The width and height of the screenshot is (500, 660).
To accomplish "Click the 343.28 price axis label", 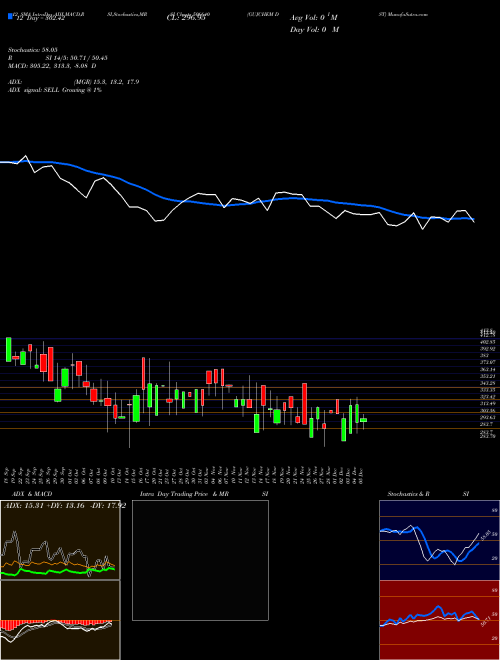I will point(487,383).
